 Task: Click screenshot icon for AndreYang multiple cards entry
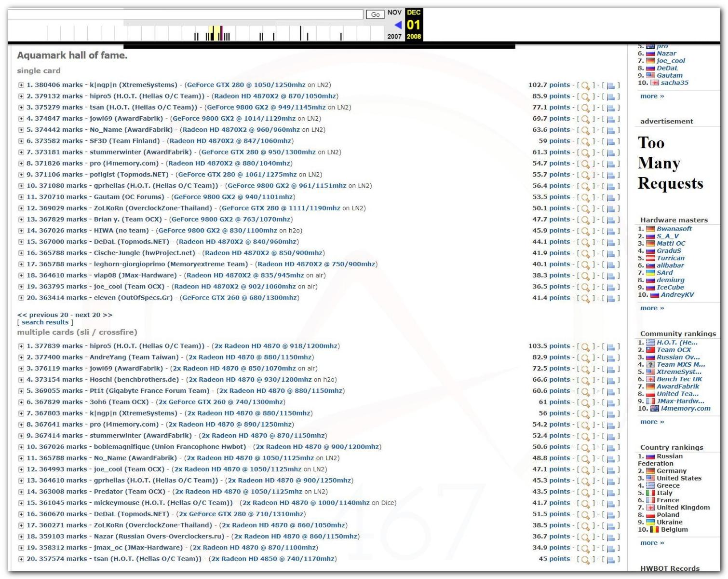point(611,358)
